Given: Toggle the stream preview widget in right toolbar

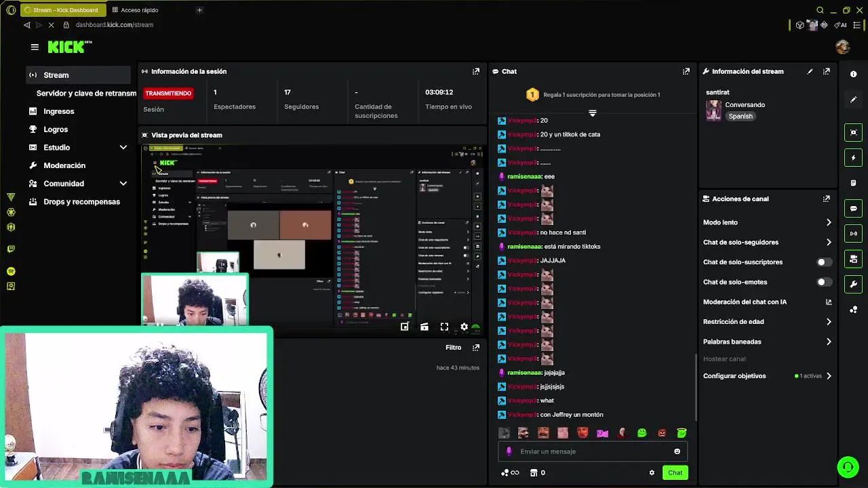Looking at the screenshot, I should click(x=854, y=132).
